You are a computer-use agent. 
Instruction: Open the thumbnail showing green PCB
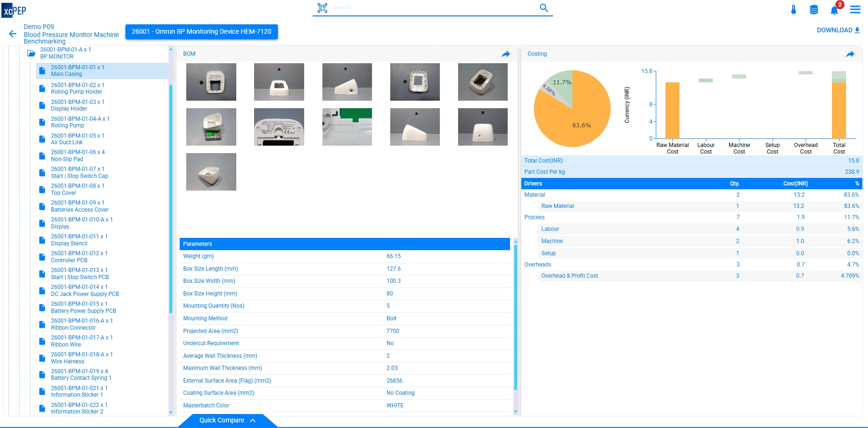[x=347, y=127]
